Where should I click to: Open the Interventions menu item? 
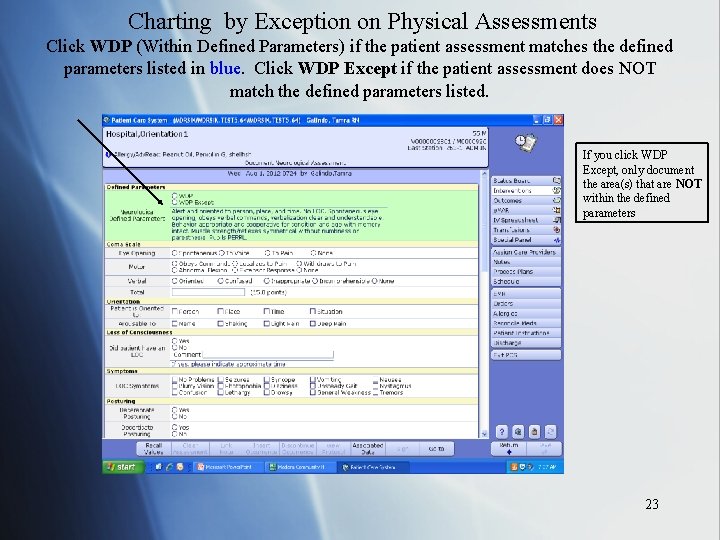tap(526, 191)
